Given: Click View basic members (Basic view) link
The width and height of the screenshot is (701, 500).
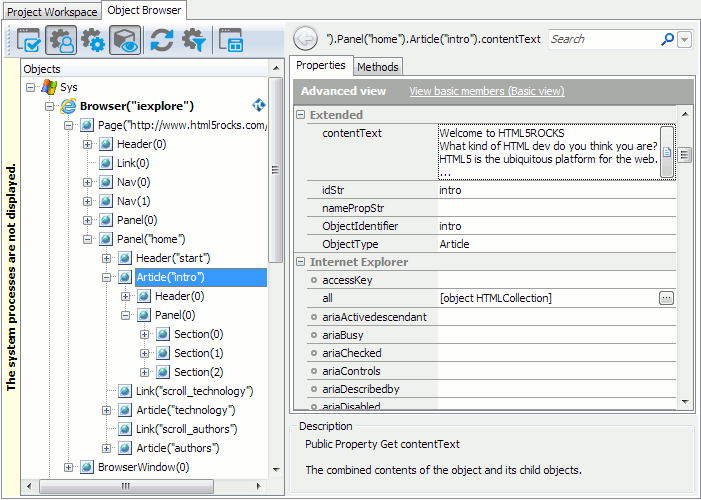Looking at the screenshot, I should coord(486,91).
